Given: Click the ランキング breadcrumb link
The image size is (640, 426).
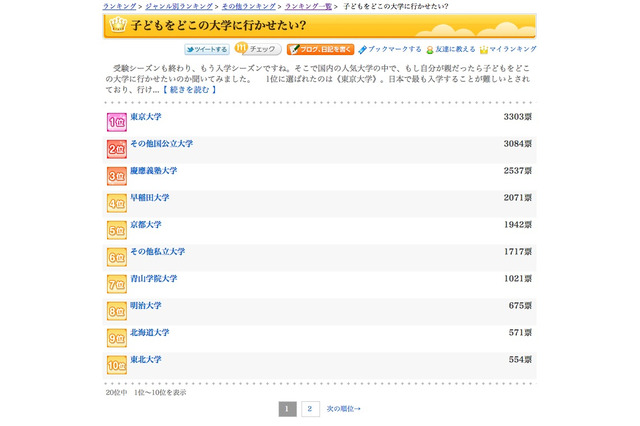Looking at the screenshot, I should click(120, 6).
